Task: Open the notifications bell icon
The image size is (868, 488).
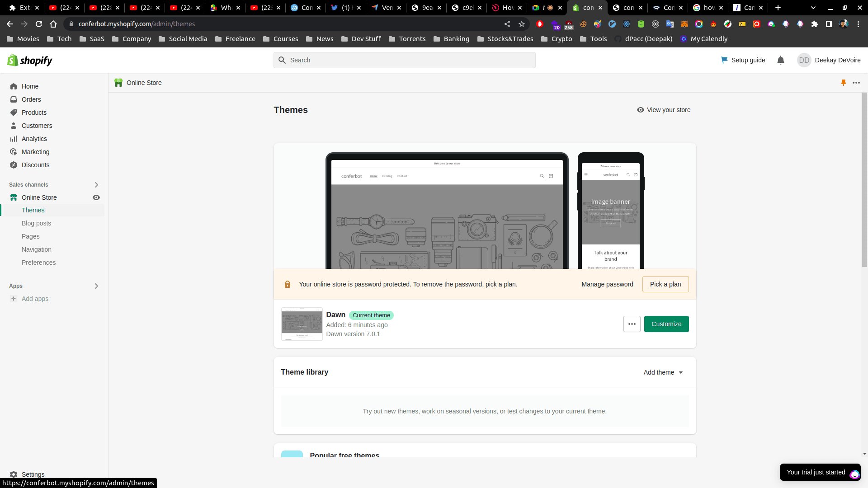Action: (780, 60)
